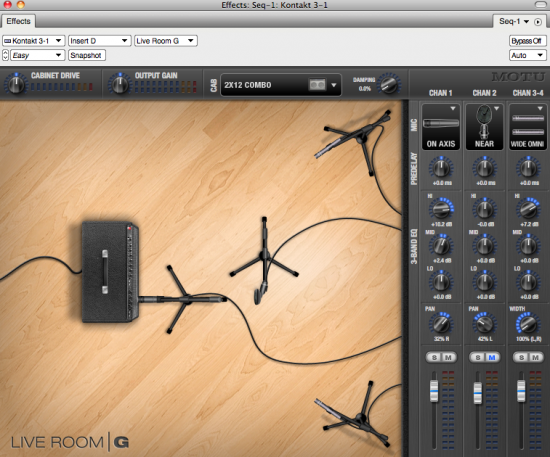Viewport: 550px width, 457px height.
Task: Solo channel 1 with the S button
Action: pos(434,357)
